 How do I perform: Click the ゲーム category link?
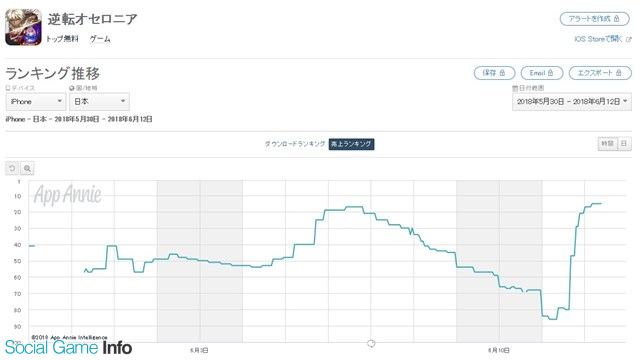100,39
